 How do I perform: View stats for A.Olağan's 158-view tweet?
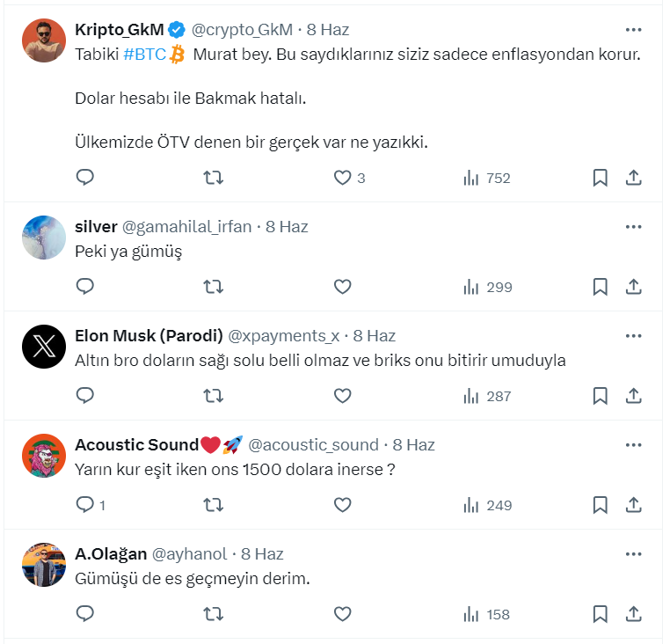point(486,614)
